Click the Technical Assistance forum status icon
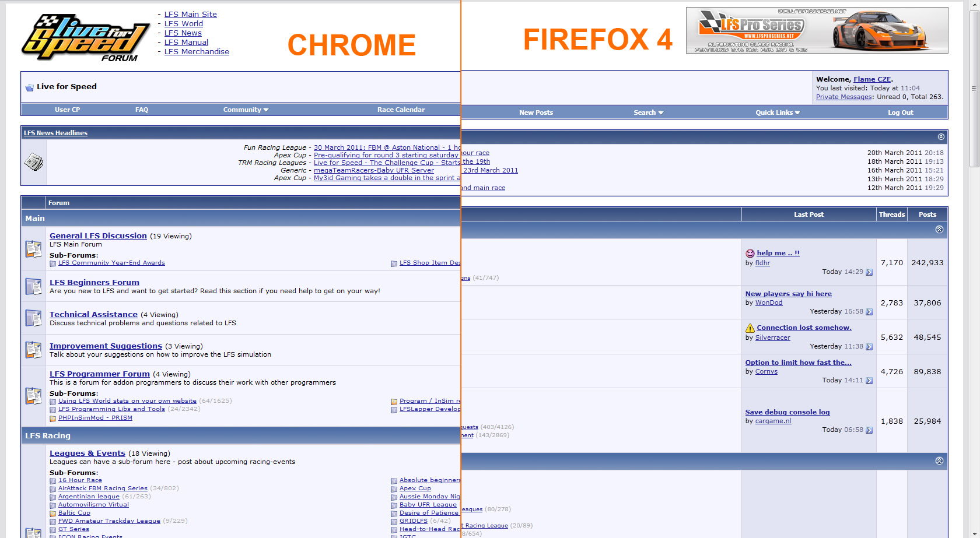 (33, 318)
